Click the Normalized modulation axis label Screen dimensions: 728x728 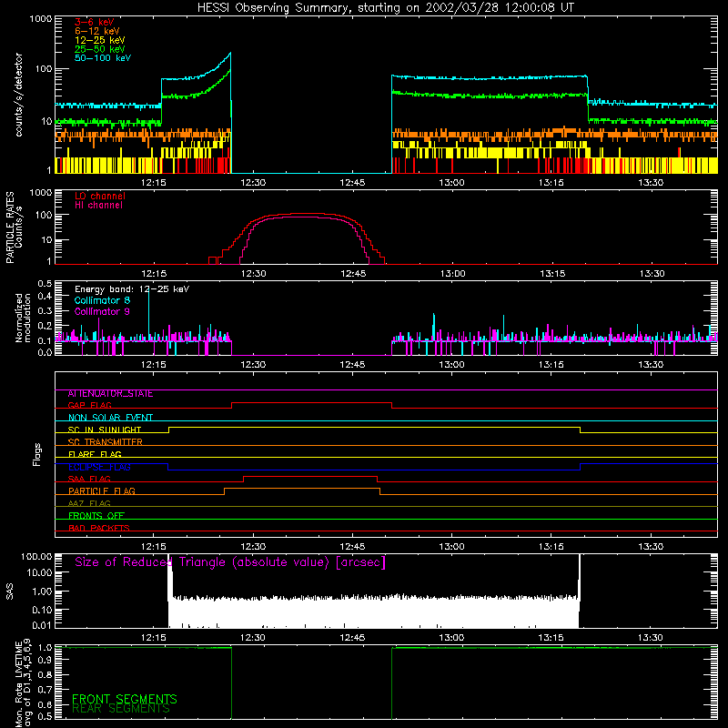point(23,318)
